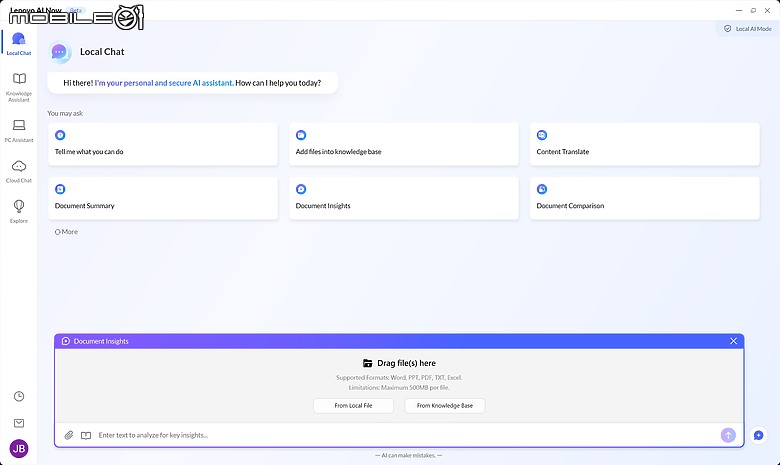Open the Cloud Chat sidebar tab
This screenshot has width=780, height=465.
(x=19, y=172)
